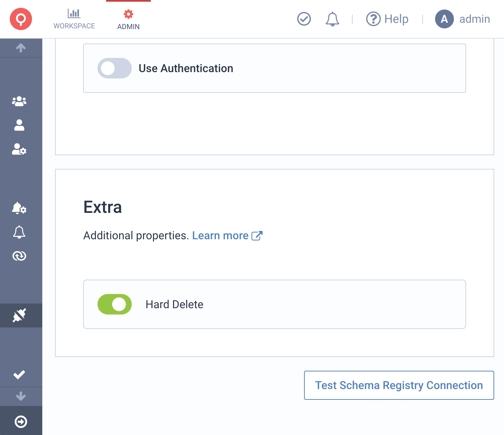Open alert settings bell-gear icon
The width and height of the screenshot is (504, 435).
pyautogui.click(x=19, y=208)
